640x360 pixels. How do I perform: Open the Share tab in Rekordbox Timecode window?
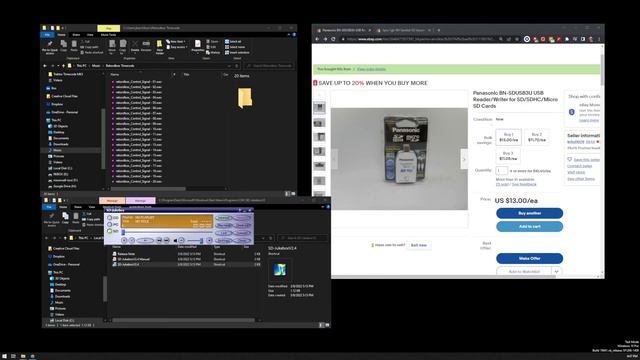[76, 35]
